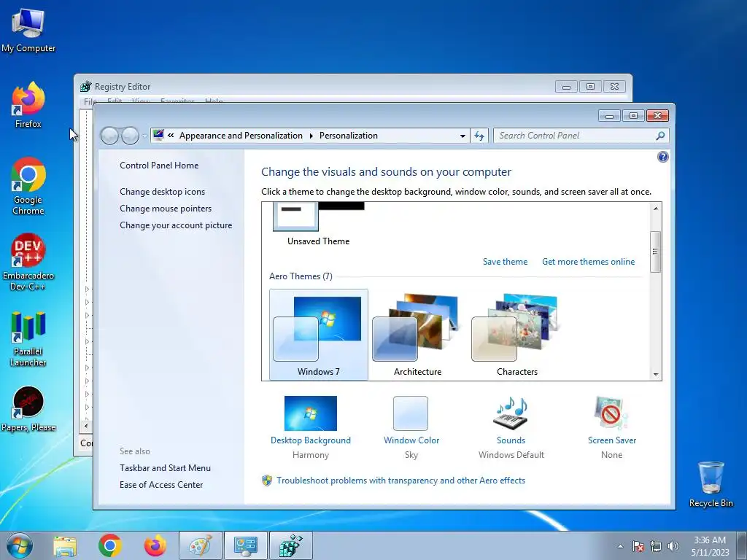747x560 pixels.
Task: Click left scroll arrow in Registry Editor tree
Action: [x=86, y=426]
